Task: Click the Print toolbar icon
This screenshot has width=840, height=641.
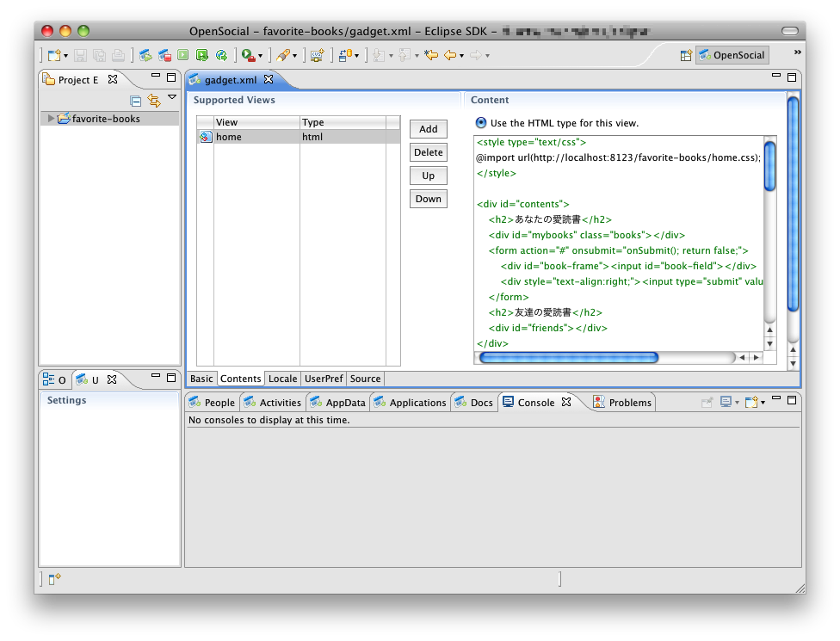Action: coord(119,55)
